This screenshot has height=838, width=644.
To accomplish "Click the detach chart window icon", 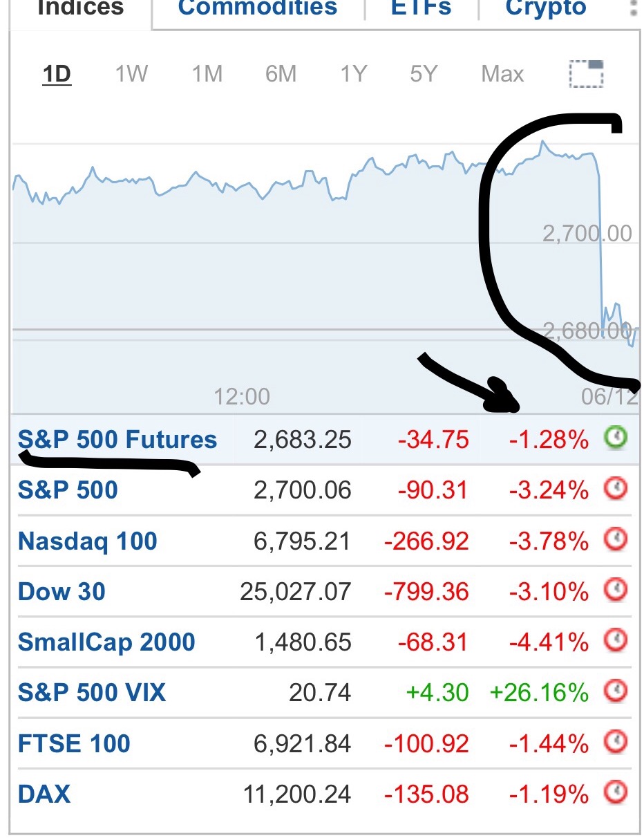I will [586, 74].
